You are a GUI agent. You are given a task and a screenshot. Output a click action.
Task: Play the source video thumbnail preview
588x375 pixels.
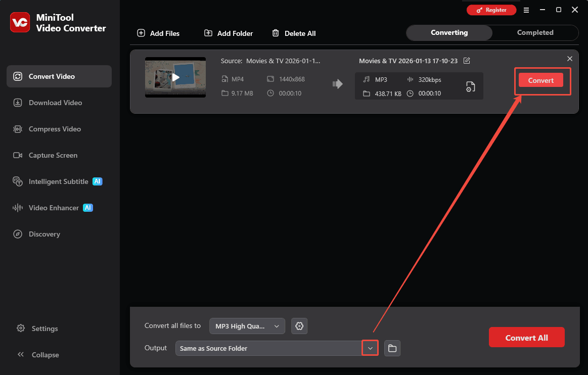click(x=175, y=77)
